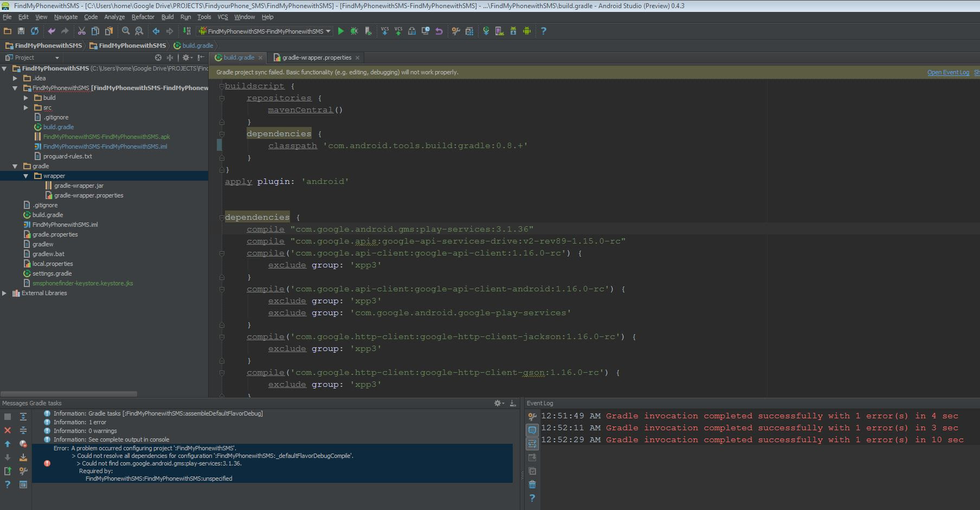The width and height of the screenshot is (980, 510).
Task: Open the Build menu
Action: pos(167,17)
